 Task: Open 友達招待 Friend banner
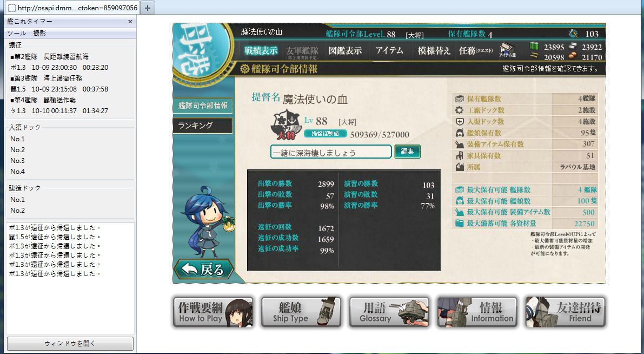click(565, 312)
